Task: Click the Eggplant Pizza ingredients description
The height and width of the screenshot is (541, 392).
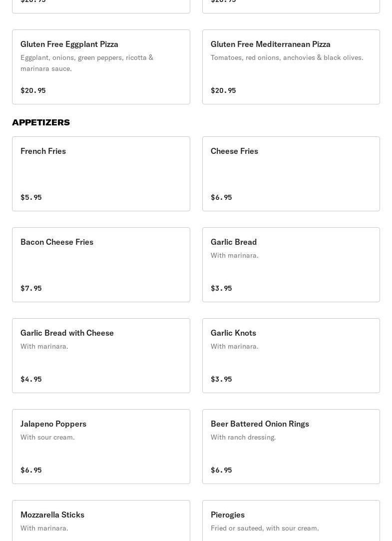Action: (x=87, y=63)
